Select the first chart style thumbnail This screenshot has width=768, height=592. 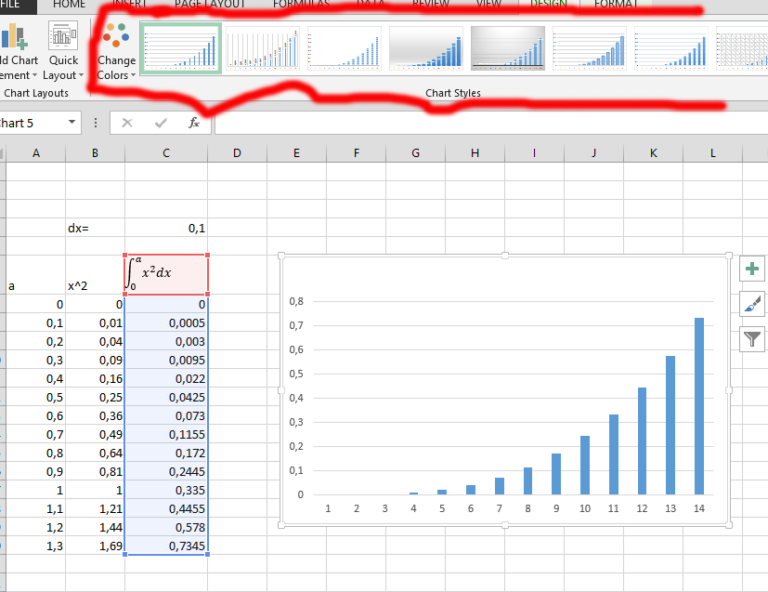181,48
